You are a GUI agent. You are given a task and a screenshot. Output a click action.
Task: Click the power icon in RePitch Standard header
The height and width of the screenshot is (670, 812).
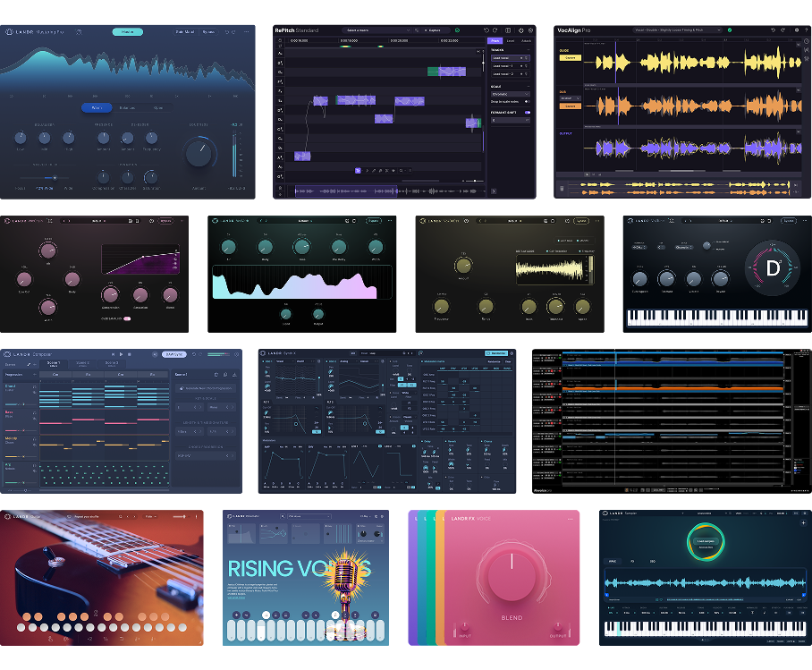521,30
